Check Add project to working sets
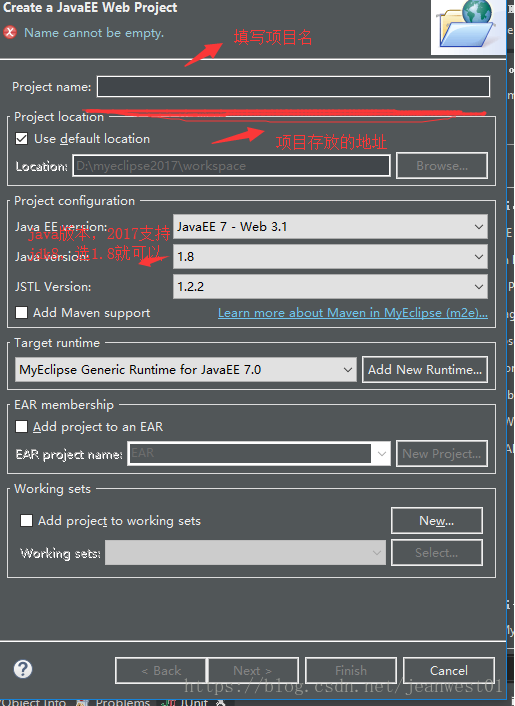 pyautogui.click(x=26, y=520)
